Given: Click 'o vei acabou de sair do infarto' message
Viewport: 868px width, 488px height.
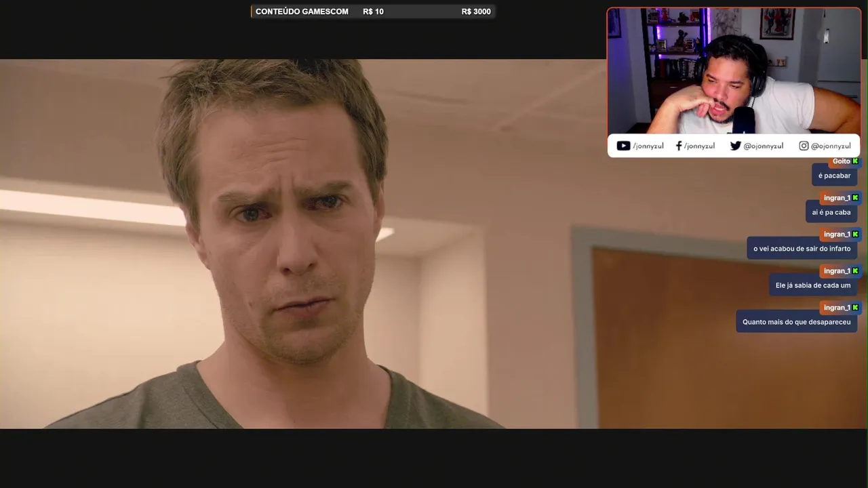Looking at the screenshot, I should click(802, 249).
